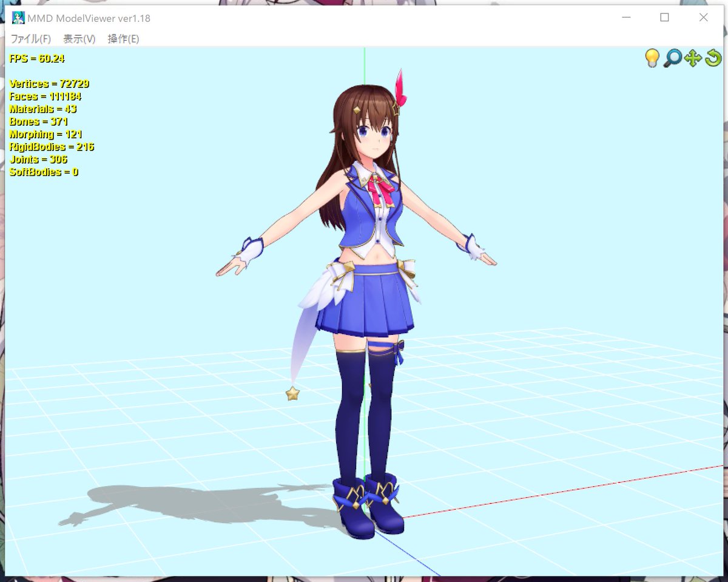728x582 pixels.
Task: Select the magnifier zoom icon
Action: (x=672, y=58)
